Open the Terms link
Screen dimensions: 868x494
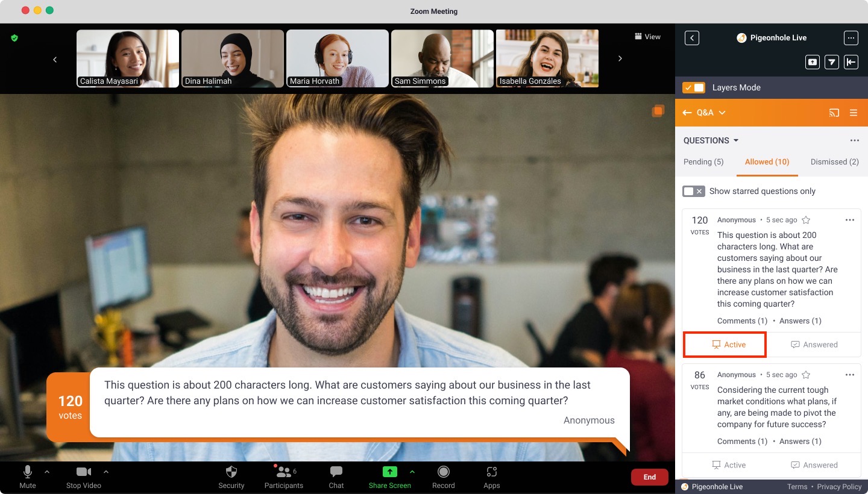(x=797, y=487)
